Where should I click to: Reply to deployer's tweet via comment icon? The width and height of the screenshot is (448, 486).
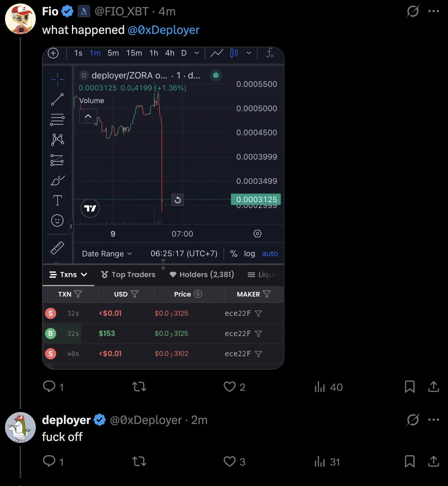pos(49,461)
